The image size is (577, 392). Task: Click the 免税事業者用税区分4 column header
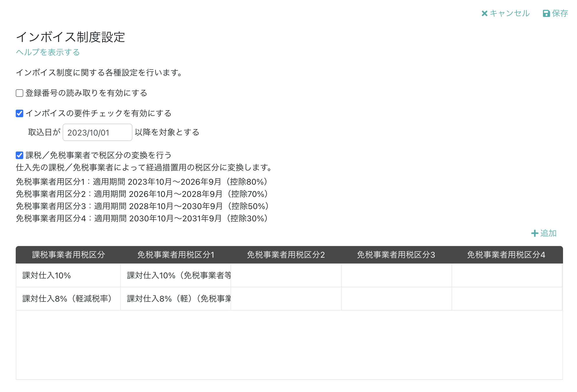tap(506, 255)
